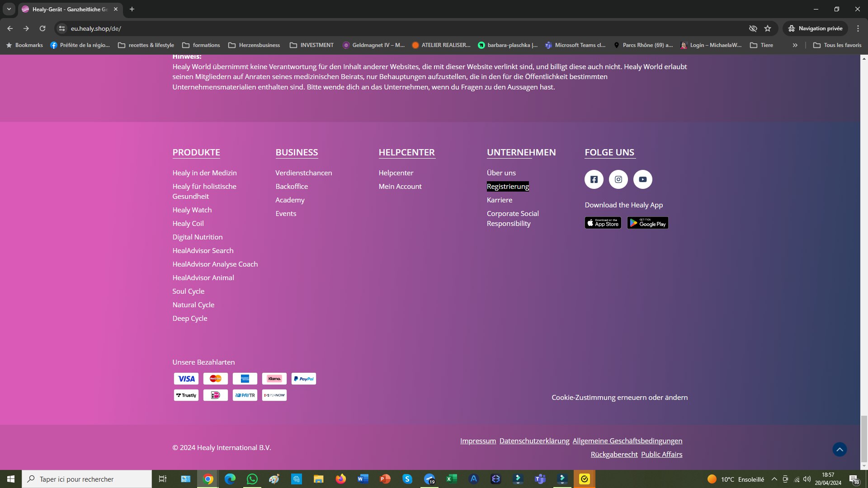Open a new browser tab
868x488 pixels.
click(x=132, y=9)
